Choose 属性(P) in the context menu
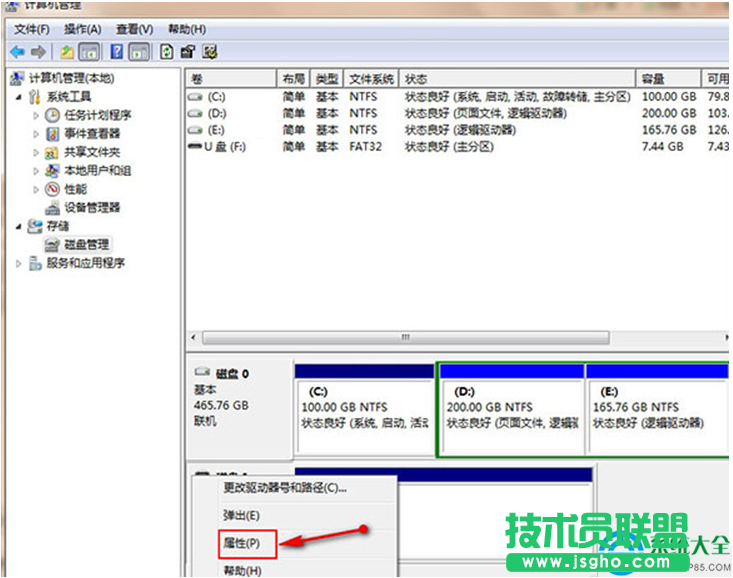Viewport: 733px width, 578px height. (x=241, y=543)
